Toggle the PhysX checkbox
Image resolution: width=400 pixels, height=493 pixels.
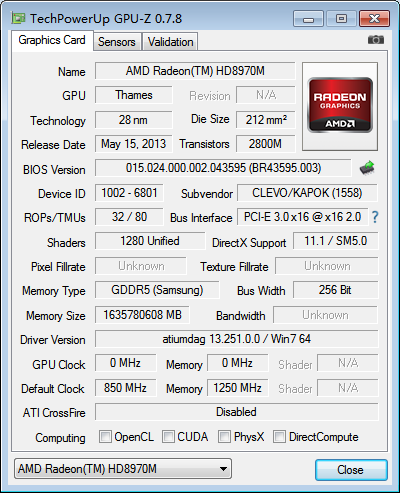click(x=224, y=436)
